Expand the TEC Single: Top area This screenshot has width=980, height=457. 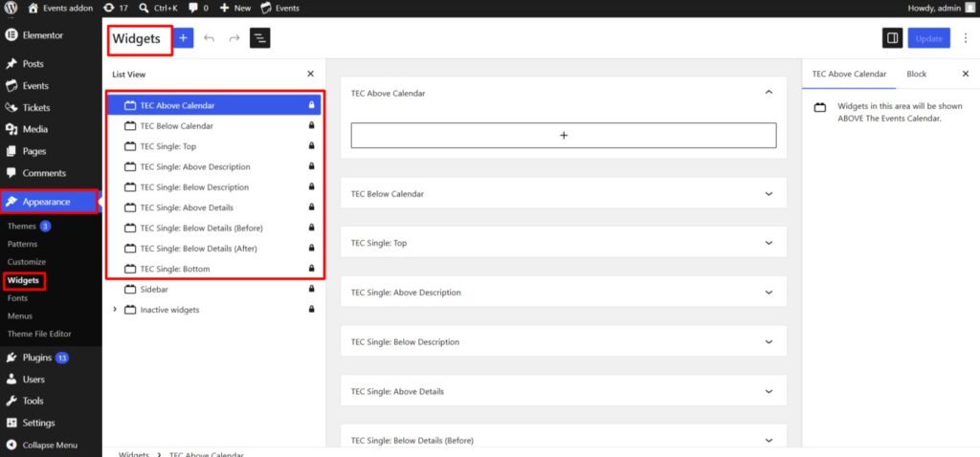pos(768,243)
